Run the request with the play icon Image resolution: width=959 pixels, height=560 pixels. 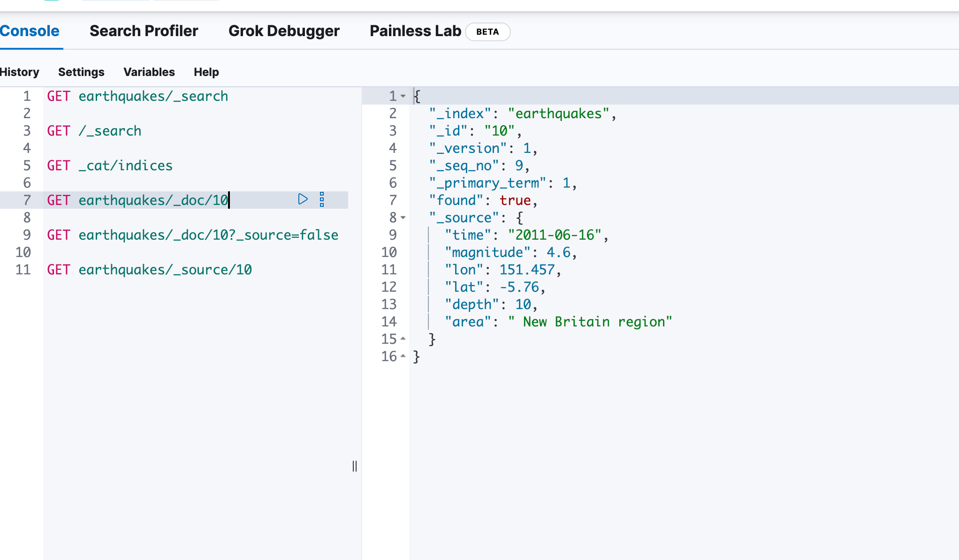coord(303,199)
